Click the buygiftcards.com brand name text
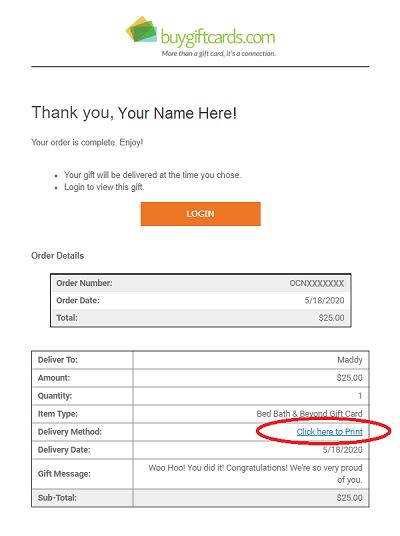Screen dimensions: 400x536 [218, 37]
